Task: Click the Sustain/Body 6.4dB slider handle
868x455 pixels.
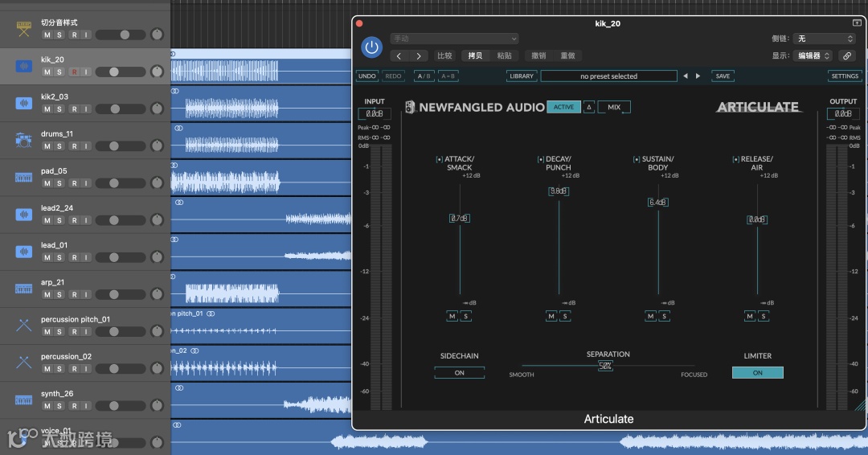Action: [657, 202]
